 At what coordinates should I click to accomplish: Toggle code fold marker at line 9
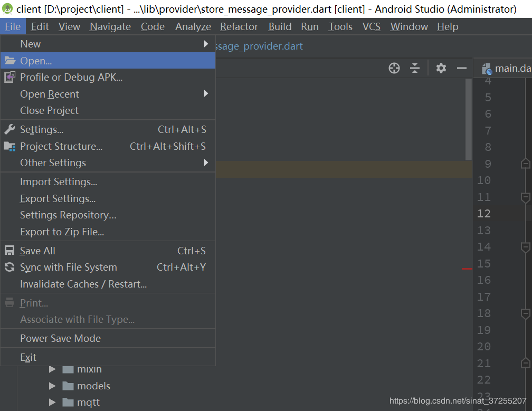pos(525,164)
